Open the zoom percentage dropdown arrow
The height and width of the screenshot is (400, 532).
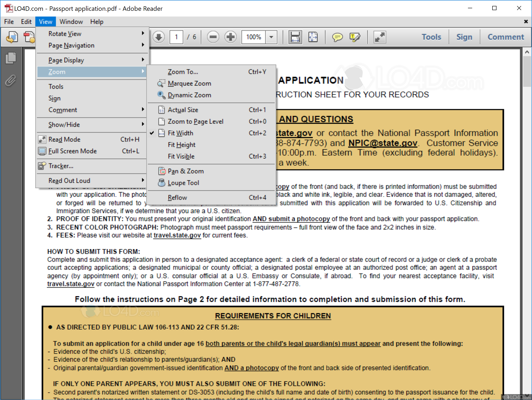(x=271, y=37)
